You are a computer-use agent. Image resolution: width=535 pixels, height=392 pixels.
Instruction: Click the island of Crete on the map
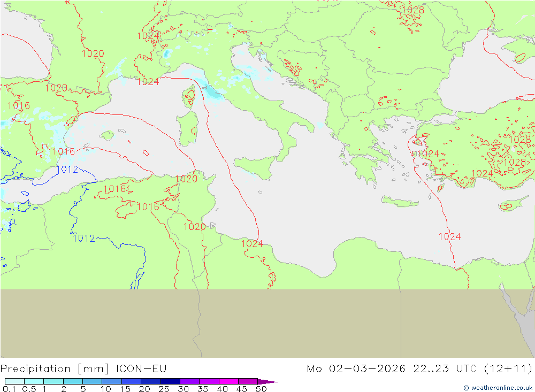(400, 202)
